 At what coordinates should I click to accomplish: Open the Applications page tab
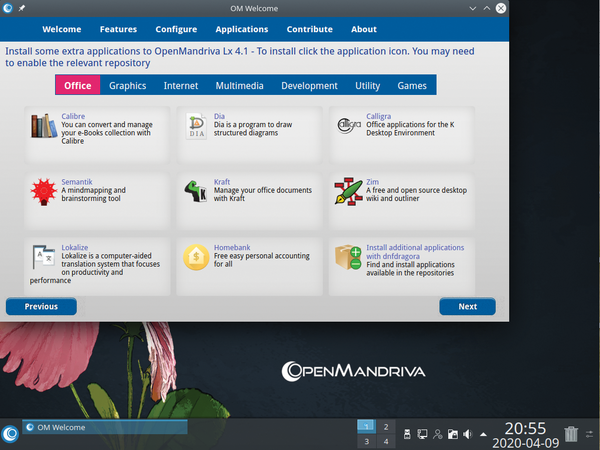point(242,29)
